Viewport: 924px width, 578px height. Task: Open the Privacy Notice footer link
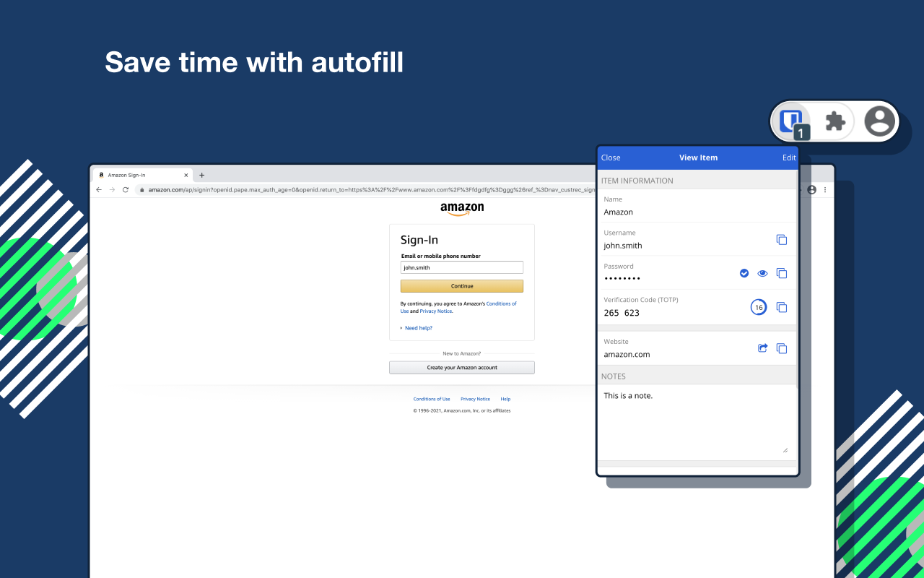pyautogui.click(x=475, y=399)
